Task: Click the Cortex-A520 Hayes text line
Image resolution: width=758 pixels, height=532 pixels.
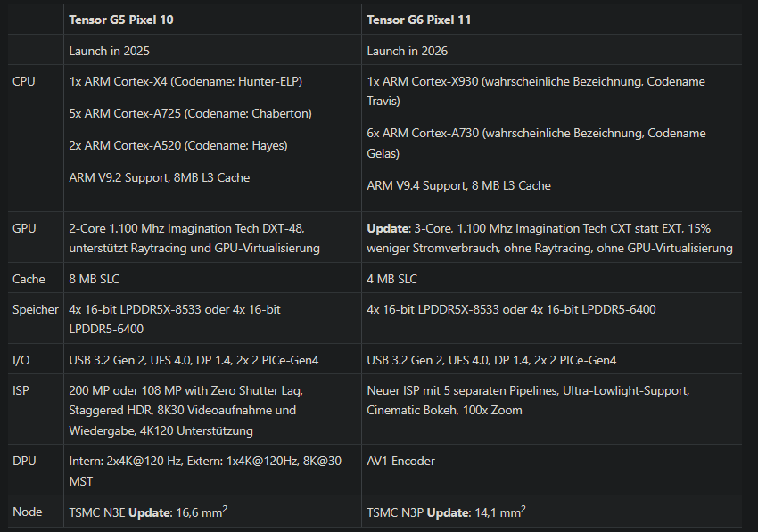Action: (178, 145)
